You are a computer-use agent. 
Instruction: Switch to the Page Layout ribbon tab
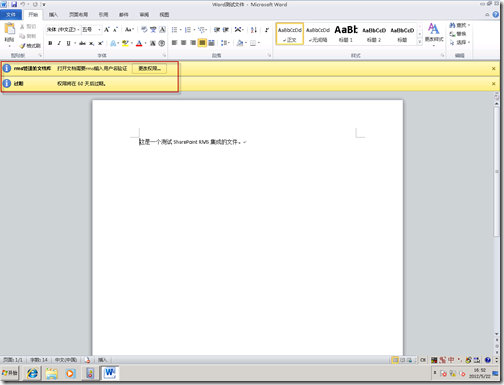point(78,15)
